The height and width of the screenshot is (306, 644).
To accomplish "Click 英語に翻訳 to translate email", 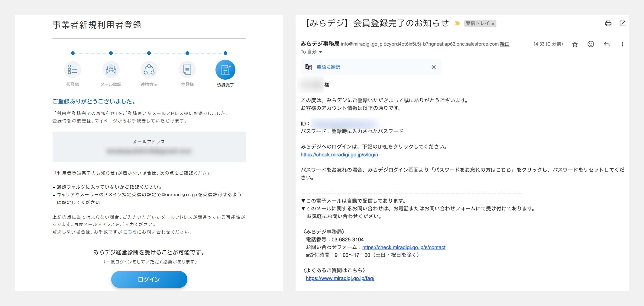I will [x=328, y=67].
